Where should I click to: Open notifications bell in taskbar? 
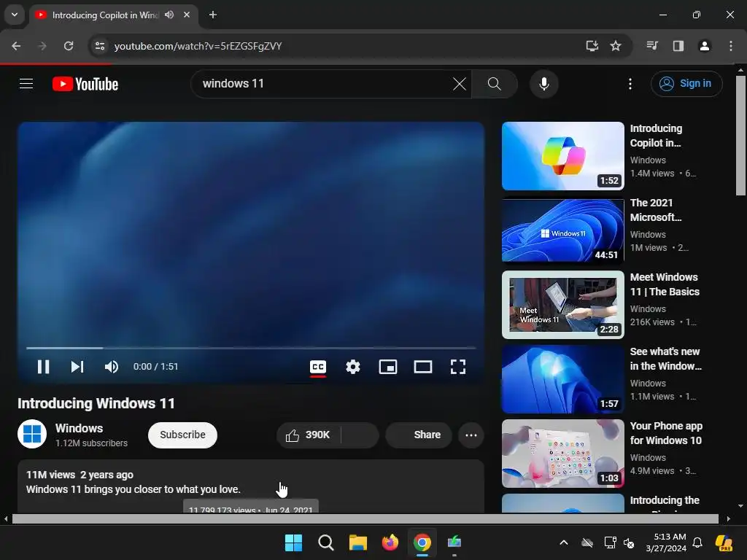(697, 542)
